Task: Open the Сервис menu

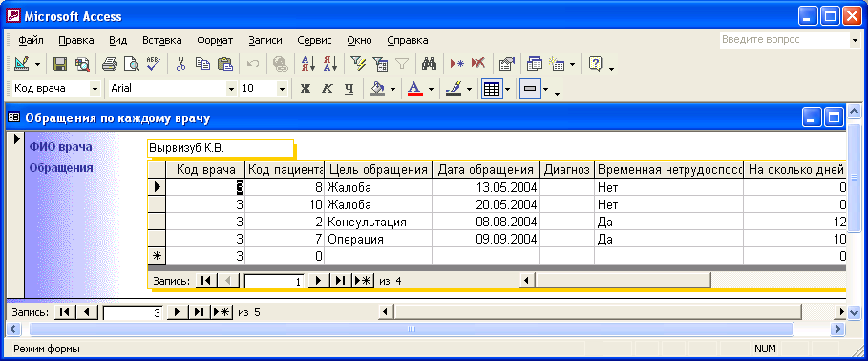Action: tap(314, 40)
